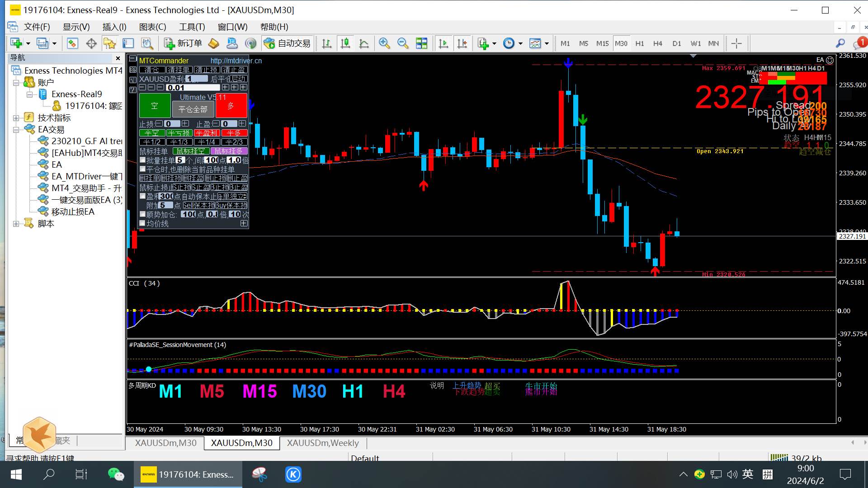The width and height of the screenshot is (868, 488).
Task: Open the 工具(T) menu
Action: pyautogui.click(x=192, y=27)
